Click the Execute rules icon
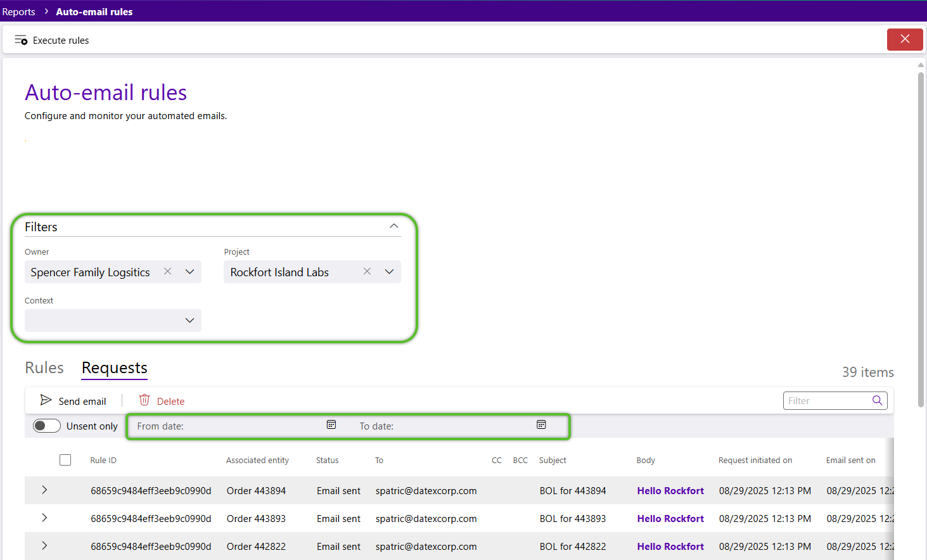The image size is (927, 560). 21,40
